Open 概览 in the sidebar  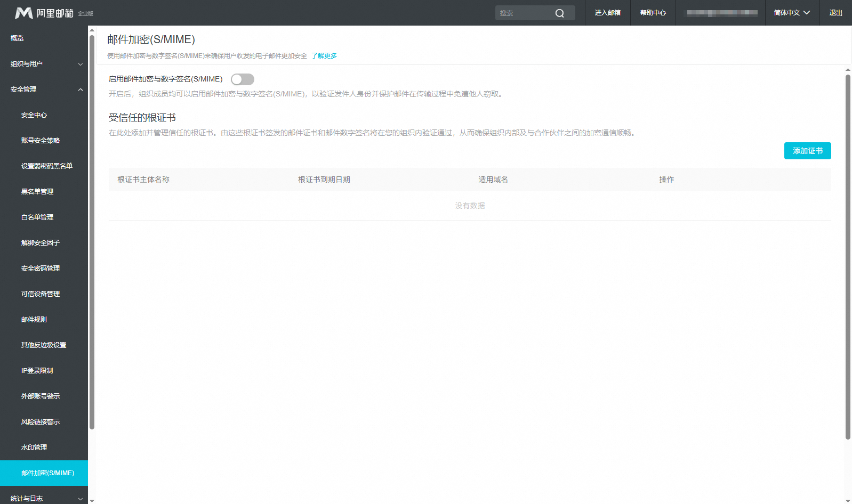17,38
